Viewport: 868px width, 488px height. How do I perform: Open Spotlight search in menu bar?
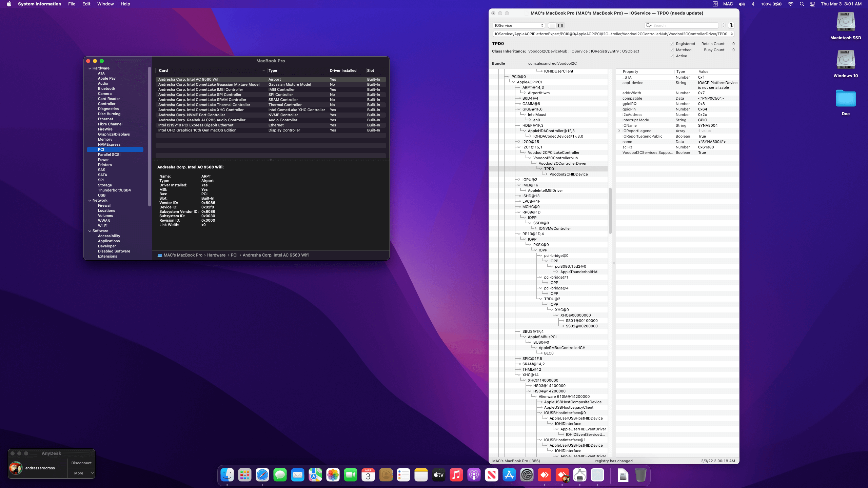tap(802, 4)
